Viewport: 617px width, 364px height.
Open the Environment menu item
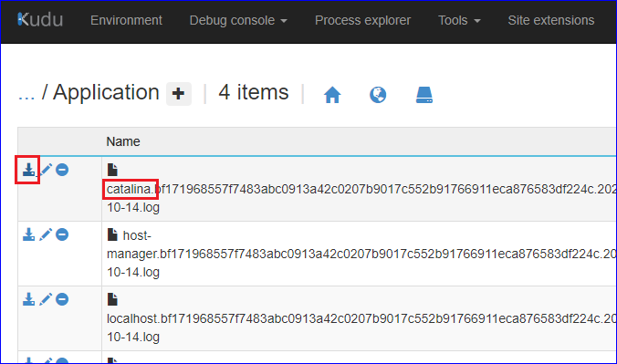[126, 20]
